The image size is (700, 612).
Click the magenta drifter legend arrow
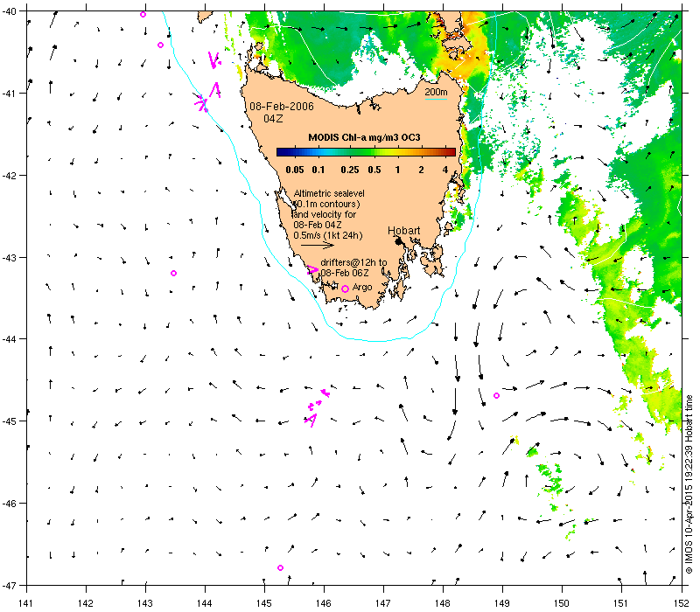[312, 269]
